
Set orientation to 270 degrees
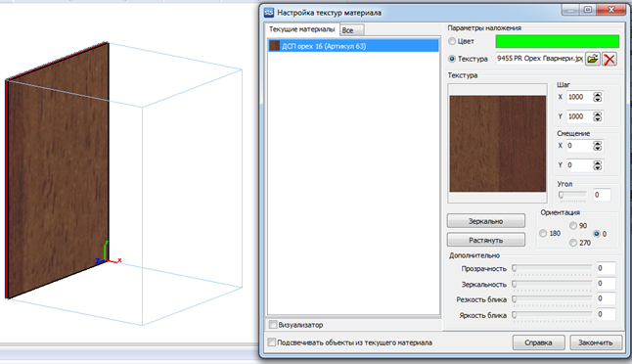(573, 243)
